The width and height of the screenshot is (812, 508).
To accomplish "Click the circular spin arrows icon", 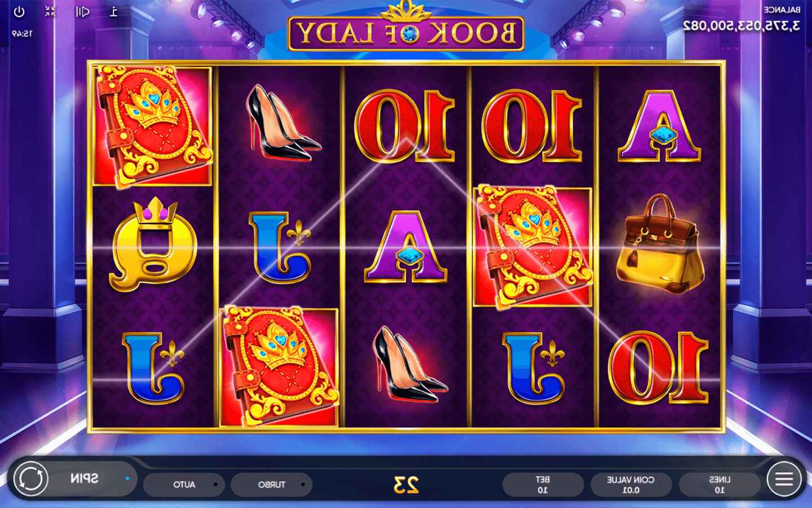I will tap(30, 479).
